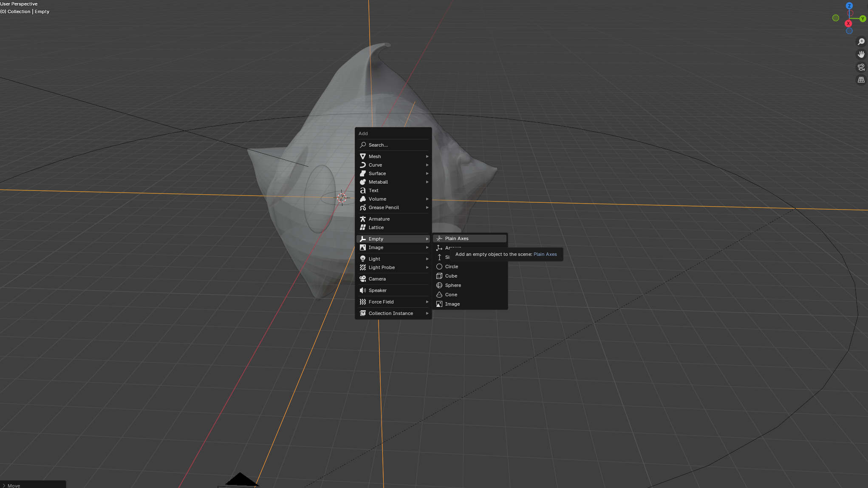This screenshot has height=488, width=868.
Task: Toggle perspective/orthographic grid icon
Action: pyautogui.click(x=861, y=80)
